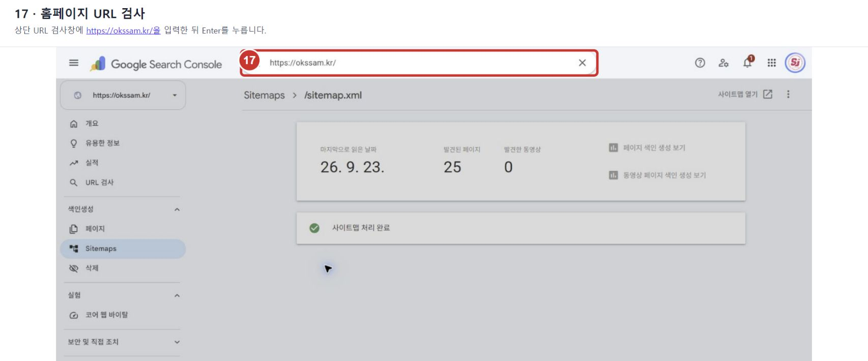
Task: Click the 삭제 crossed-eye icon
Action: tap(74, 268)
